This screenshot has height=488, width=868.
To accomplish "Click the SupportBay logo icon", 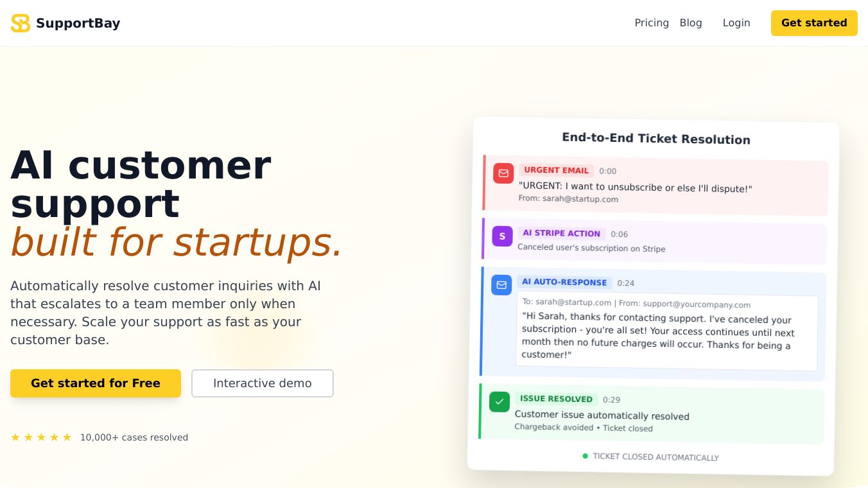I will tap(21, 23).
